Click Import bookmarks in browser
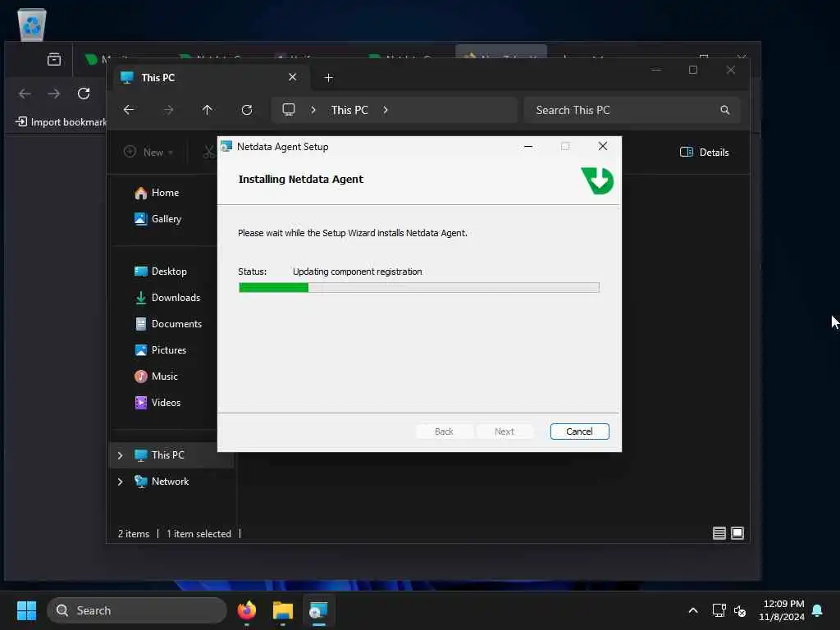The width and height of the screenshot is (840, 630). pyautogui.click(x=61, y=122)
